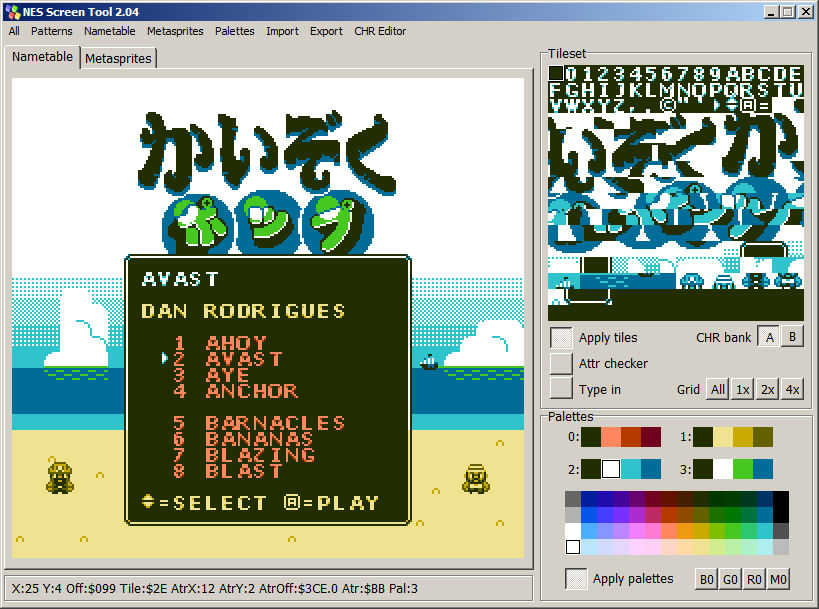This screenshot has height=609, width=819.
Task: Open the Export menu
Action: click(326, 31)
